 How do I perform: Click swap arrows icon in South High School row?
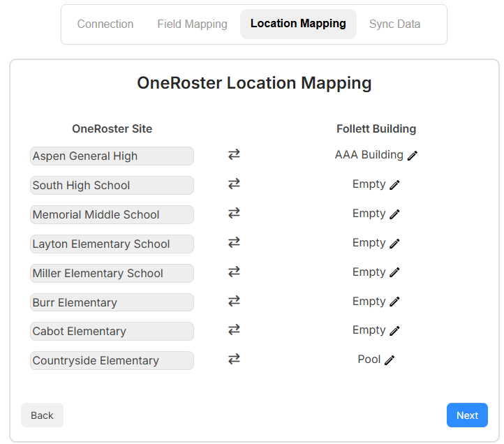click(234, 184)
